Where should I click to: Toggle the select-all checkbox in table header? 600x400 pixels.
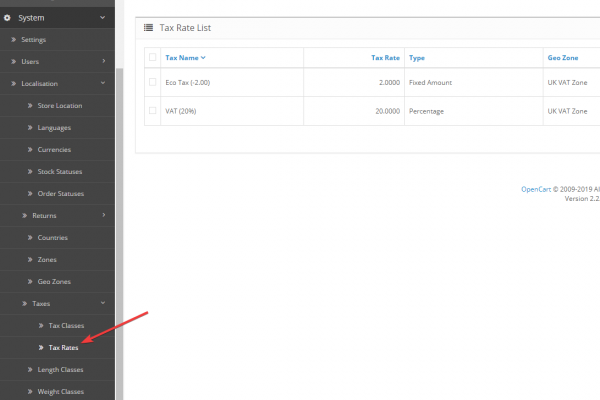coord(152,58)
